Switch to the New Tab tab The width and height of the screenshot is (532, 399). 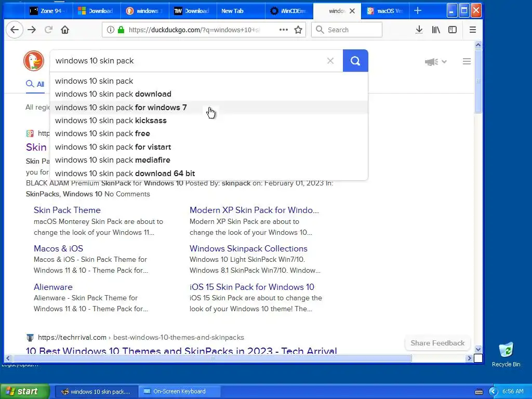(x=241, y=11)
